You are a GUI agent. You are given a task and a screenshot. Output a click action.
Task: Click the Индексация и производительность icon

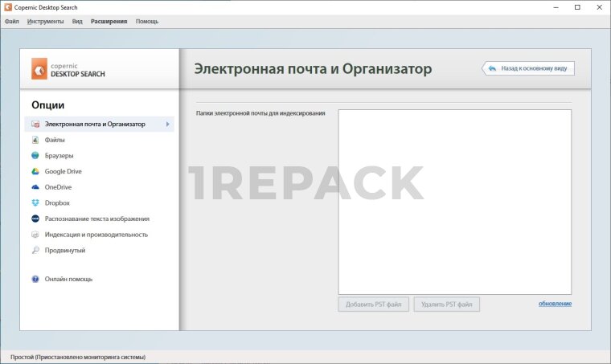coord(35,235)
